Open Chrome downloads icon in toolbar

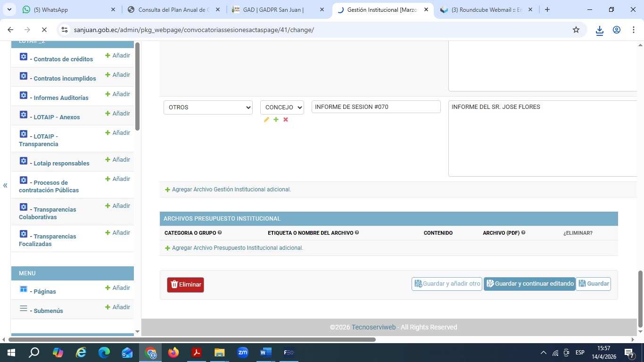pos(599,30)
